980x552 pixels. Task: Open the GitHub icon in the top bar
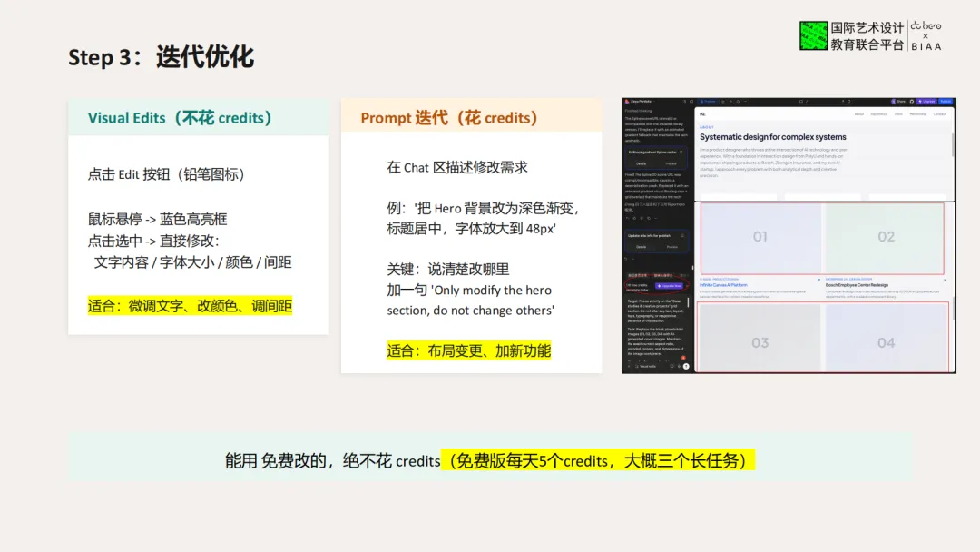[912, 102]
